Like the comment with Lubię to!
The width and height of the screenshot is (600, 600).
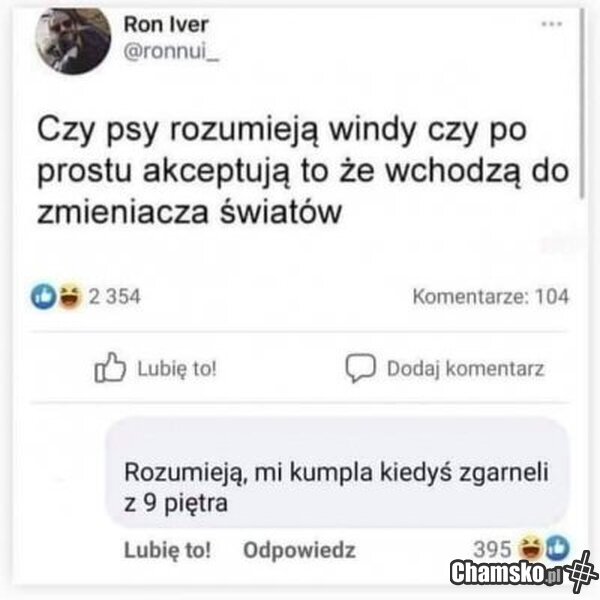click(168, 550)
